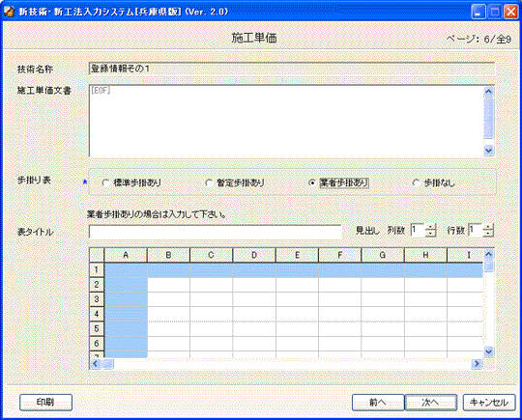Click the 行数 number field
The width and height of the screenshot is (522, 420).
point(476,230)
